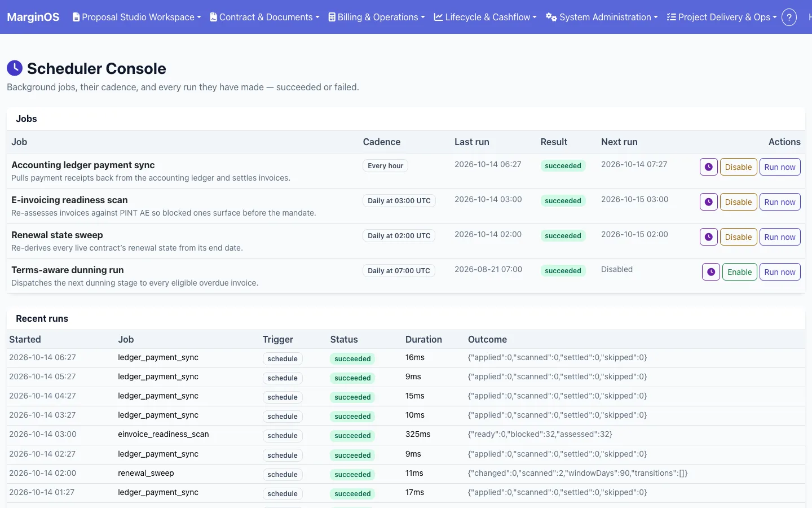Click the 'Recent runs' section header

(42, 318)
